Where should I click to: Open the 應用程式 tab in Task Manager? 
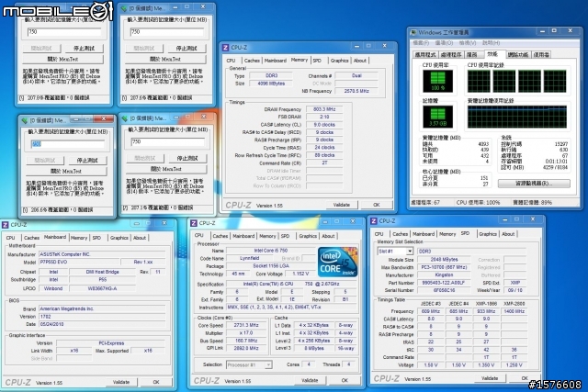(426, 55)
